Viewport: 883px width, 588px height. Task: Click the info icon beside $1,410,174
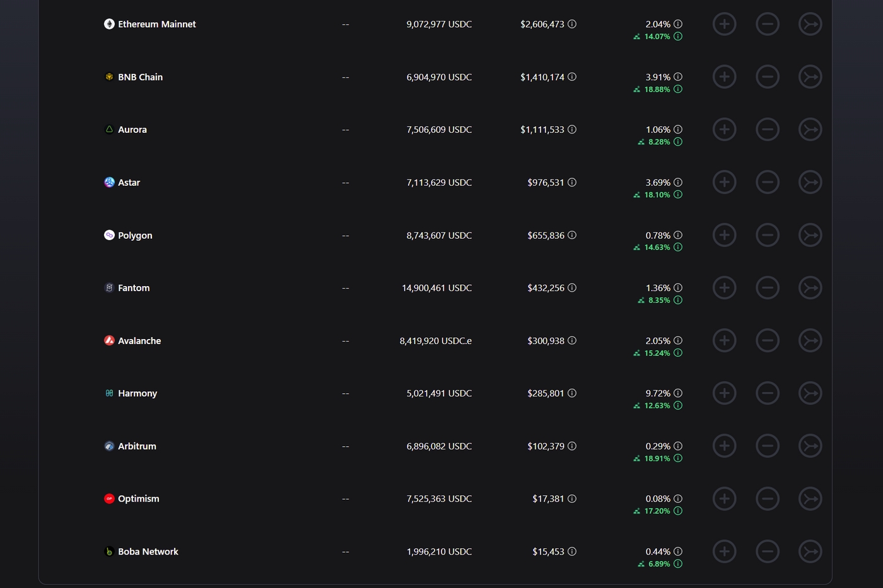click(x=572, y=77)
